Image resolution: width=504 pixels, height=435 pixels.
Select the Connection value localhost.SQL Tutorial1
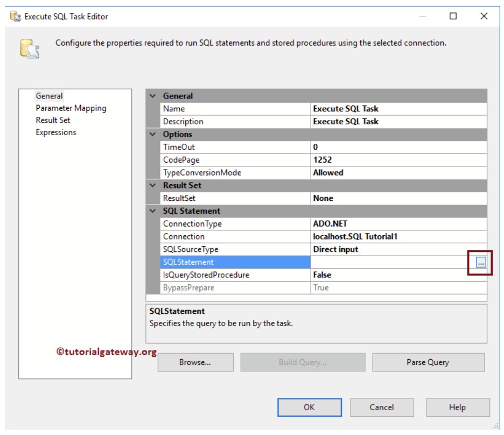click(398, 237)
